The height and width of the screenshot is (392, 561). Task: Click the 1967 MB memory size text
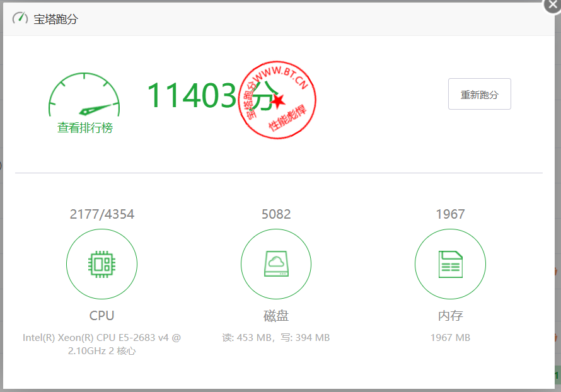click(450, 338)
